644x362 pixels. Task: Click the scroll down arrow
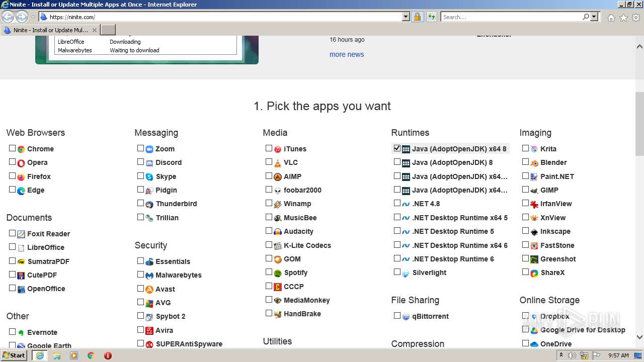[639, 337]
